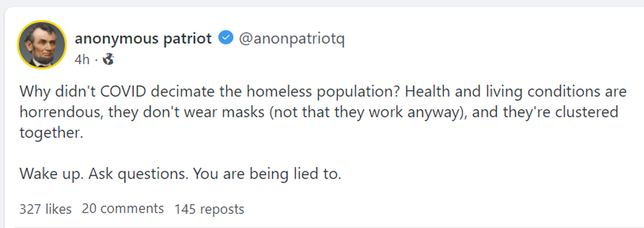Open the 20 comments thread
Image resolution: width=644 pixels, height=228 pixels.
point(123,209)
